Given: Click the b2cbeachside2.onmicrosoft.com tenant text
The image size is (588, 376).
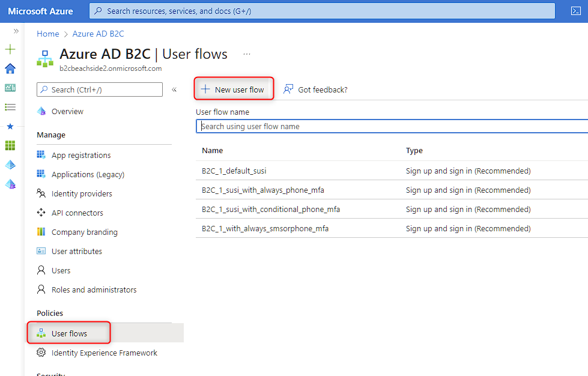Looking at the screenshot, I should pyautogui.click(x=111, y=68).
